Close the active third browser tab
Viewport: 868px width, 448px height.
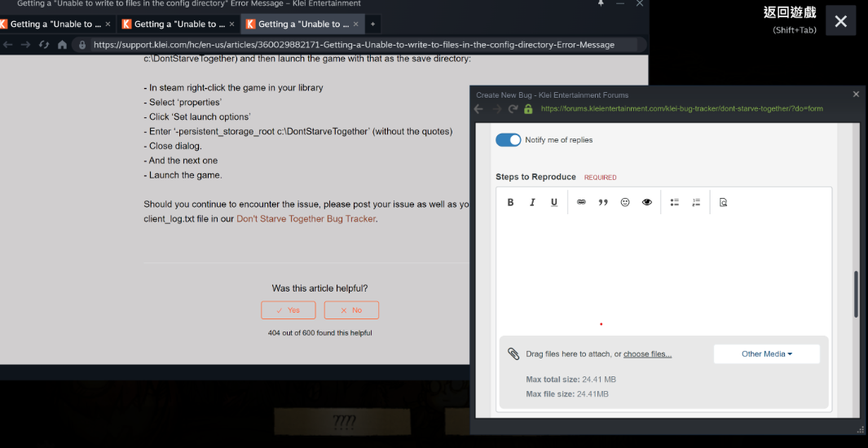pyautogui.click(x=356, y=24)
